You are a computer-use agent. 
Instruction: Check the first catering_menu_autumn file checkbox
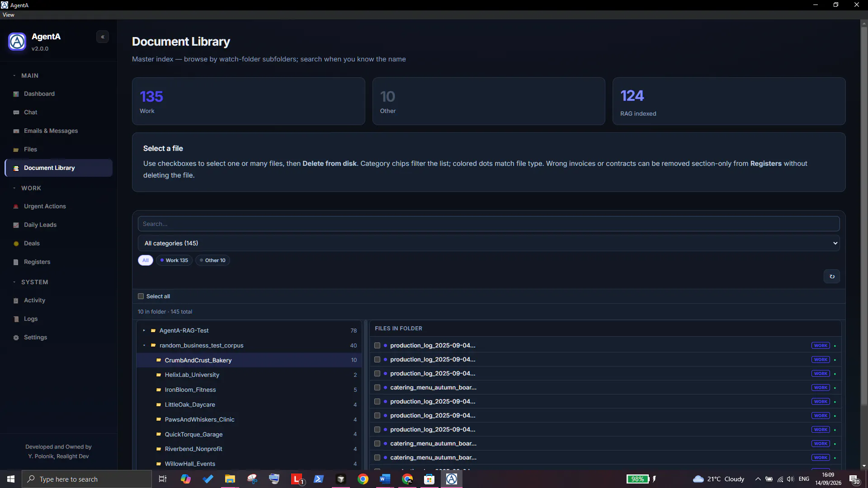[x=377, y=388]
